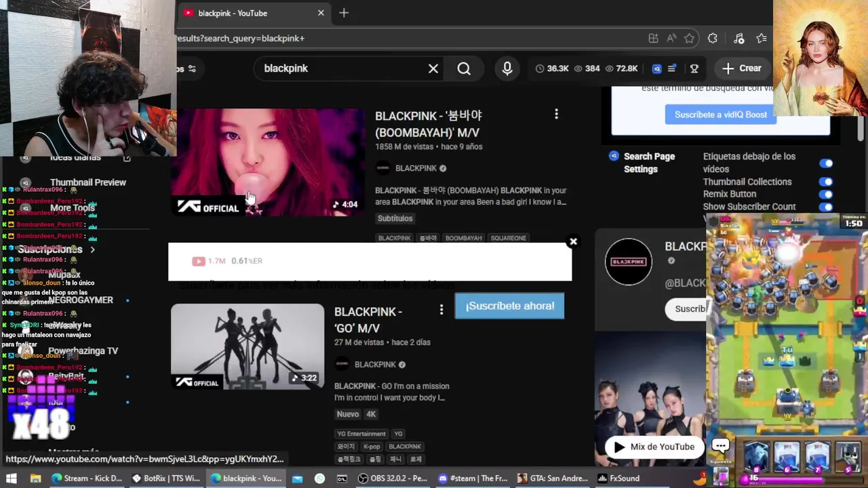Add page to favorites star
The width and height of the screenshot is (868, 488).
690,39
